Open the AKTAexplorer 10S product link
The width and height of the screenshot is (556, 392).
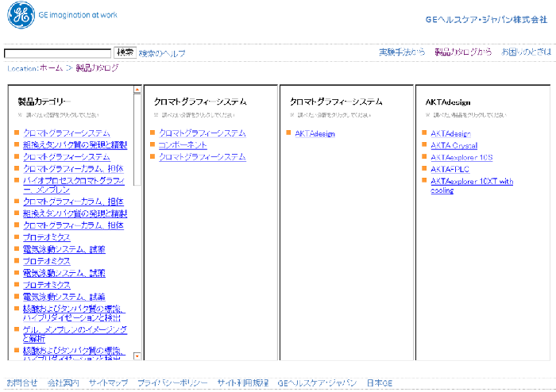[x=461, y=157]
